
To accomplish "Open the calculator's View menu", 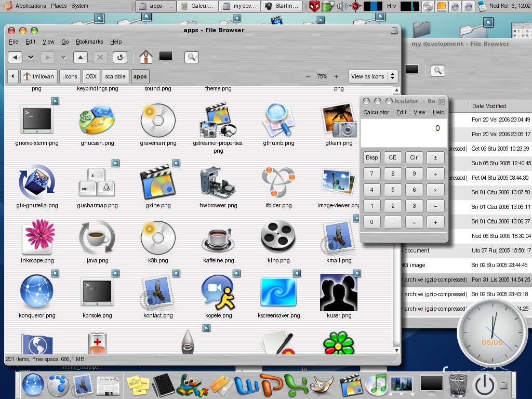I will pyautogui.click(x=419, y=112).
